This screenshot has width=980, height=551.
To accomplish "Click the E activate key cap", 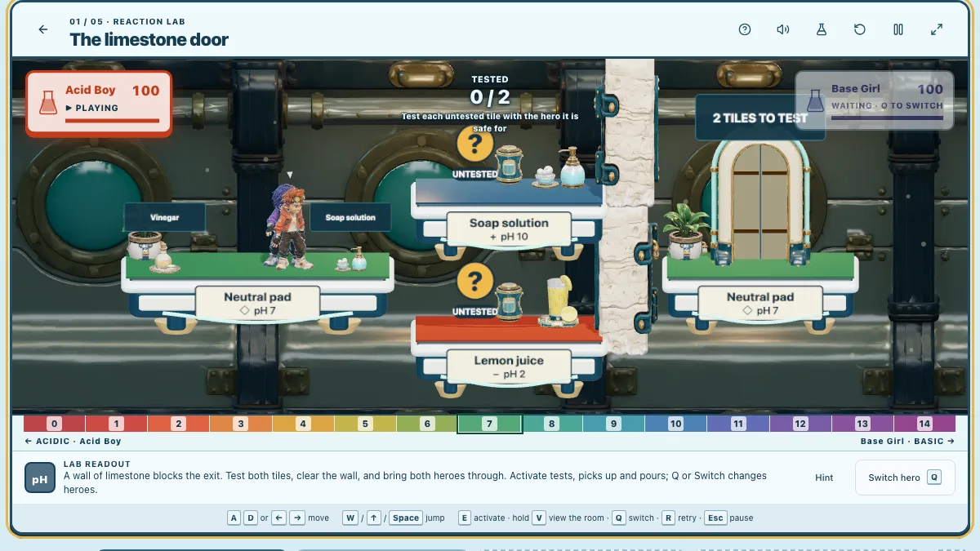I will click(465, 518).
